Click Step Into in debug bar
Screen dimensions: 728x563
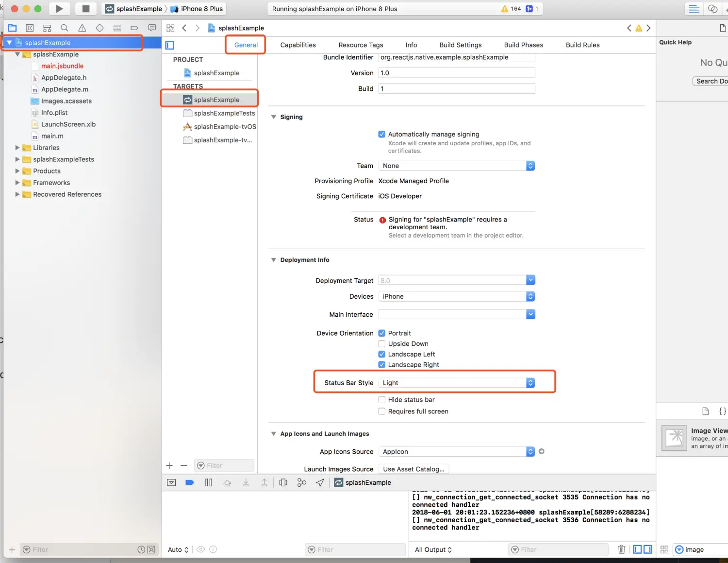coord(246,482)
